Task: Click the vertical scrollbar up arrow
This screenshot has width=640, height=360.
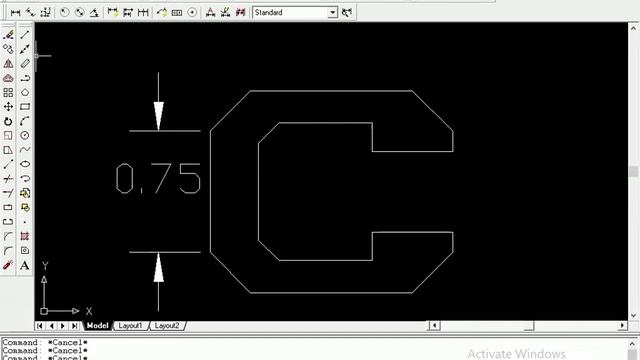Action: pos(633,29)
